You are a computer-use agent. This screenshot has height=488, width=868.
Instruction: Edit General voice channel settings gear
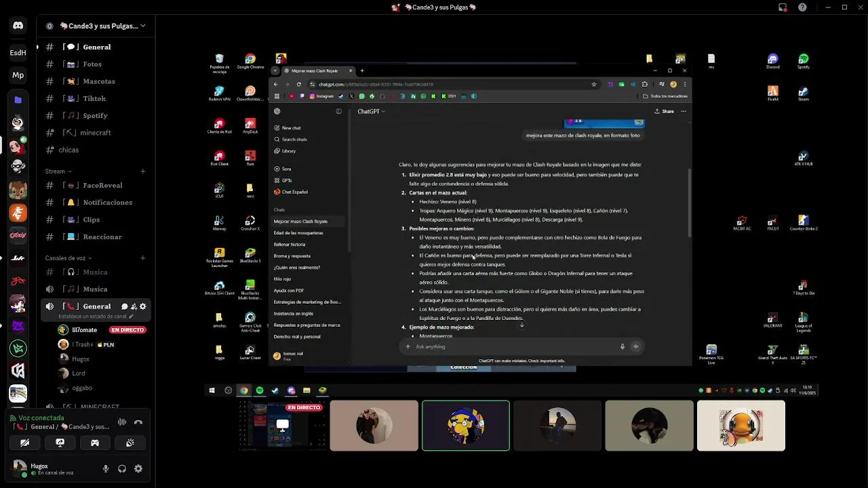(x=142, y=306)
